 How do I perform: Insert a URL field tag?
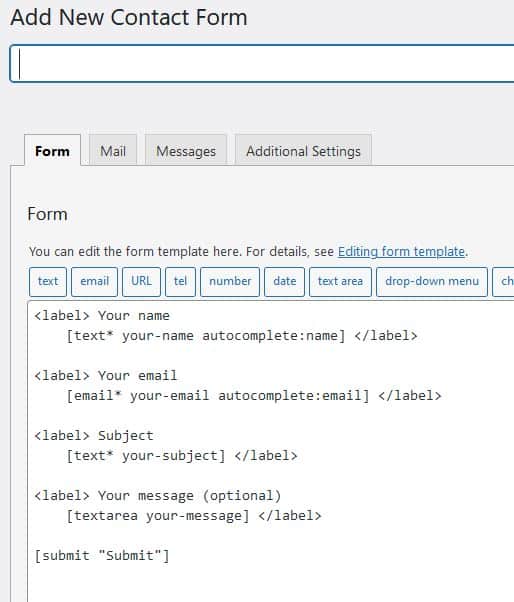point(141,281)
